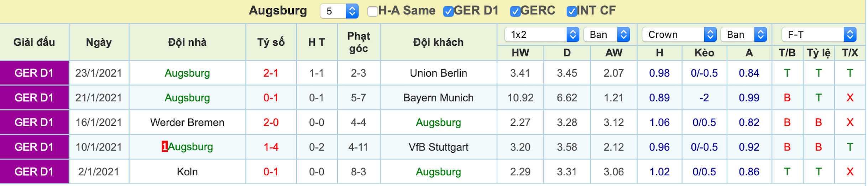Enable the H-A Same checkbox
This screenshot has height=186, width=868.
click(372, 11)
